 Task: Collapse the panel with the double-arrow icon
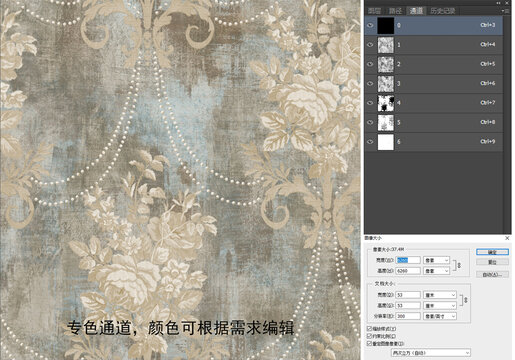point(498,3)
